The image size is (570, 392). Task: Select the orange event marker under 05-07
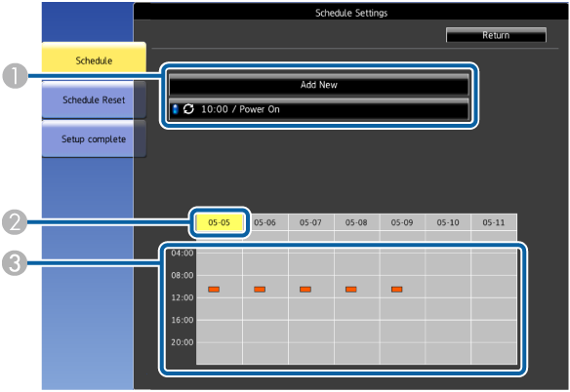tap(305, 290)
